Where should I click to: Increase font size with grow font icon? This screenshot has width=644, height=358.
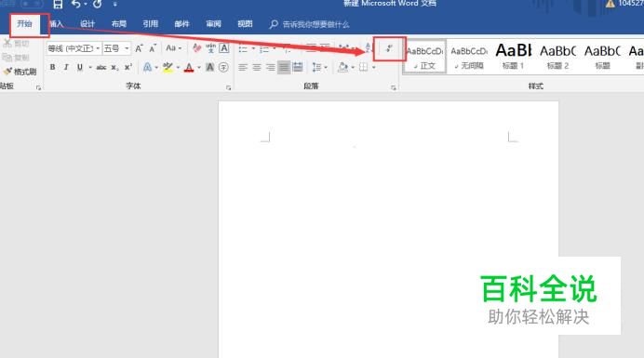coord(140,48)
